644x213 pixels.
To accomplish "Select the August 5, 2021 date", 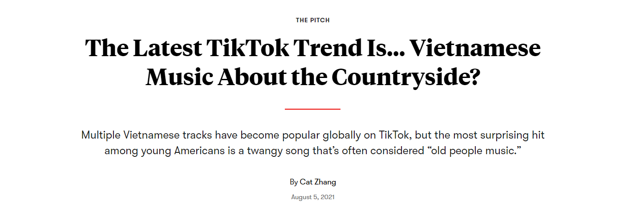I will coord(312,197).
